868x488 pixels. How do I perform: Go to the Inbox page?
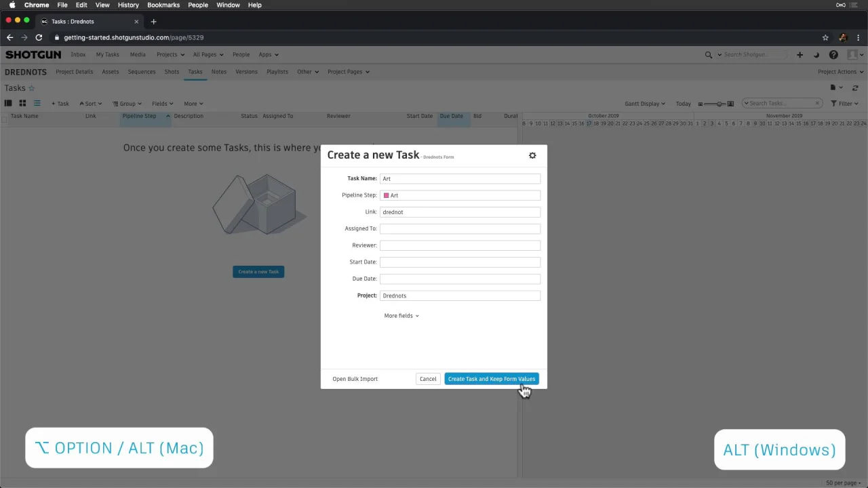pos(78,55)
